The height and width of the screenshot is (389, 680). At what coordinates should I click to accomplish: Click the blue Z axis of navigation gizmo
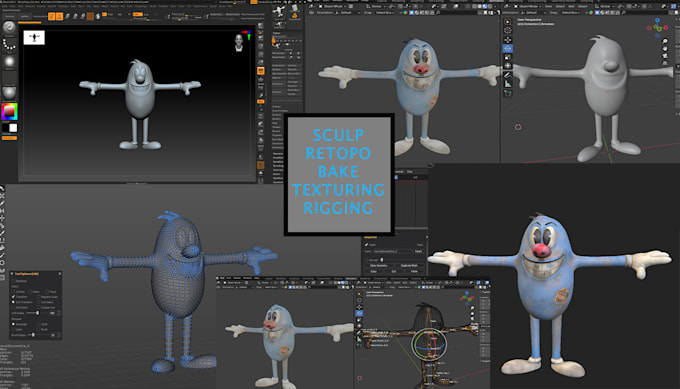pos(657,20)
